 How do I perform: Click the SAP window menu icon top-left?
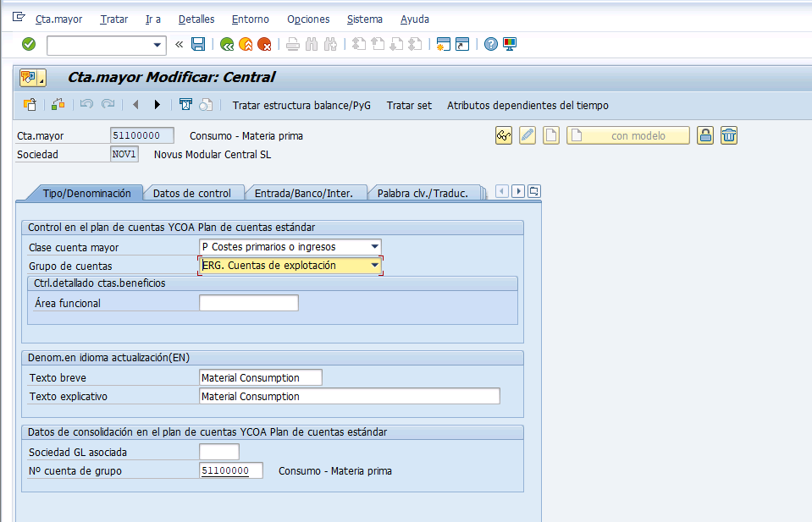pyautogui.click(x=19, y=18)
